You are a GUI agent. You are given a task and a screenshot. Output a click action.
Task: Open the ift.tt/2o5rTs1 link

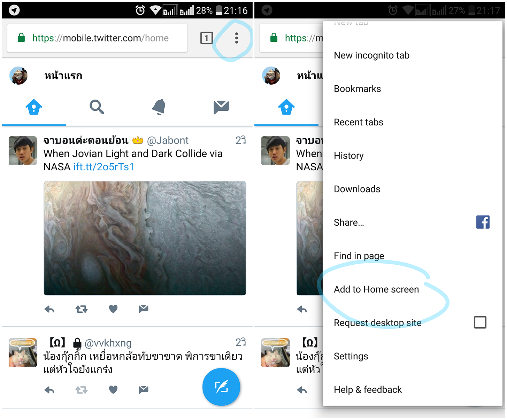pos(104,167)
